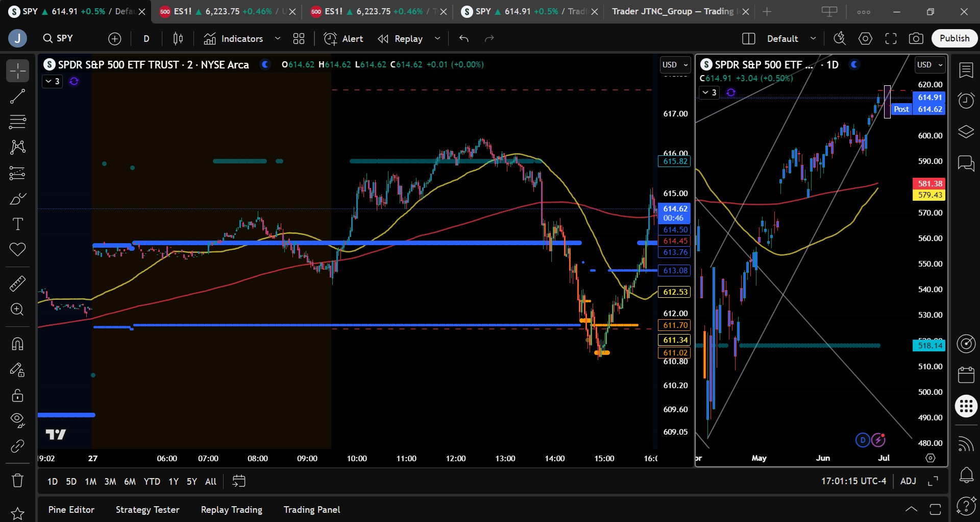Open the Pine Editor panel

[x=71, y=510]
